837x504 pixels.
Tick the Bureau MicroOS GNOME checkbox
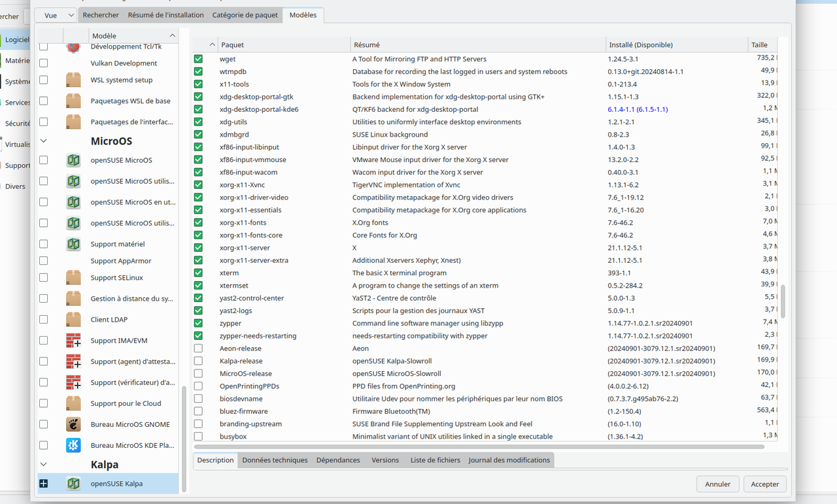pyautogui.click(x=44, y=424)
